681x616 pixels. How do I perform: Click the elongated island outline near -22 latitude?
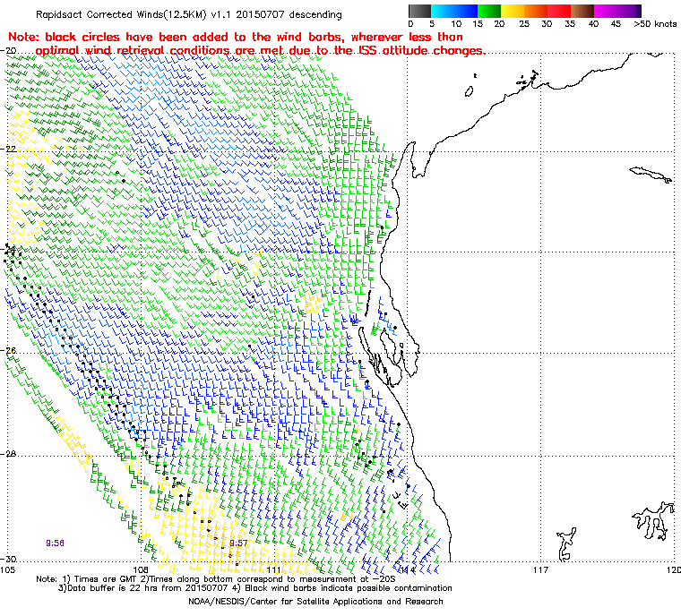tap(651, 174)
